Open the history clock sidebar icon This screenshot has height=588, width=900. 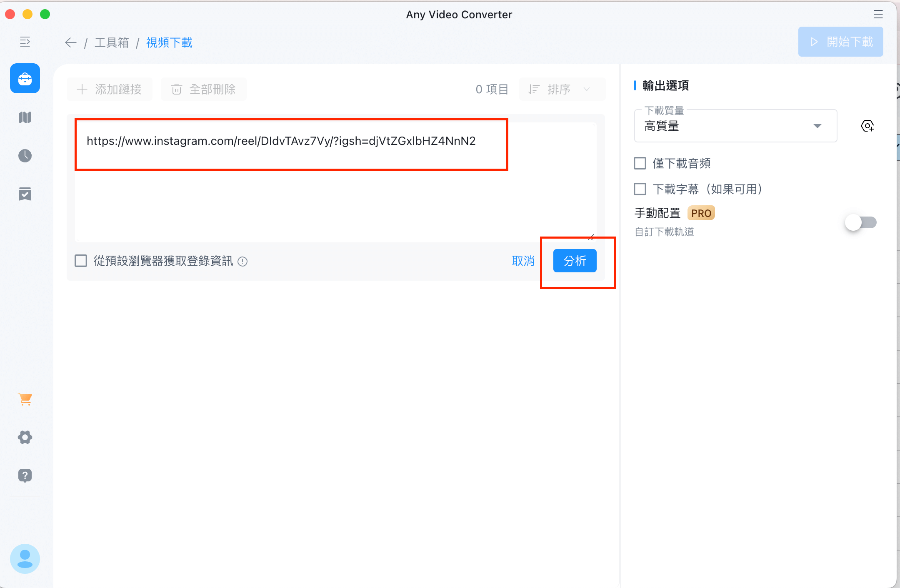click(25, 156)
